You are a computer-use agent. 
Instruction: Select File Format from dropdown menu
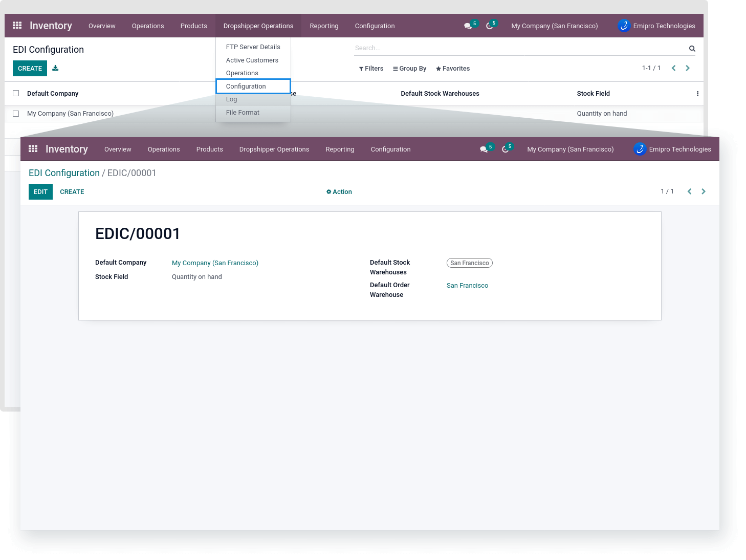tap(243, 113)
